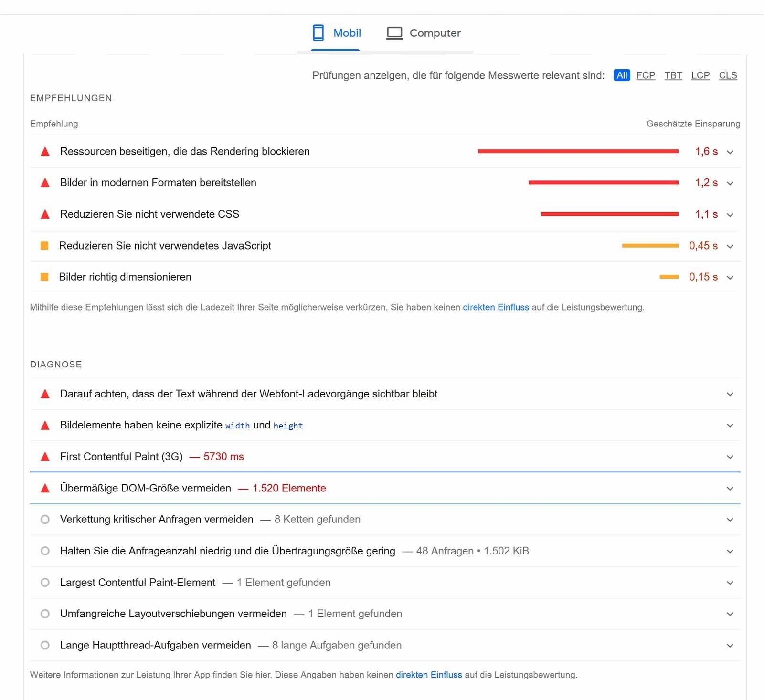Click the mobile phone icon in the Mobil tab
Screen dimensions: 764x700
coord(318,33)
